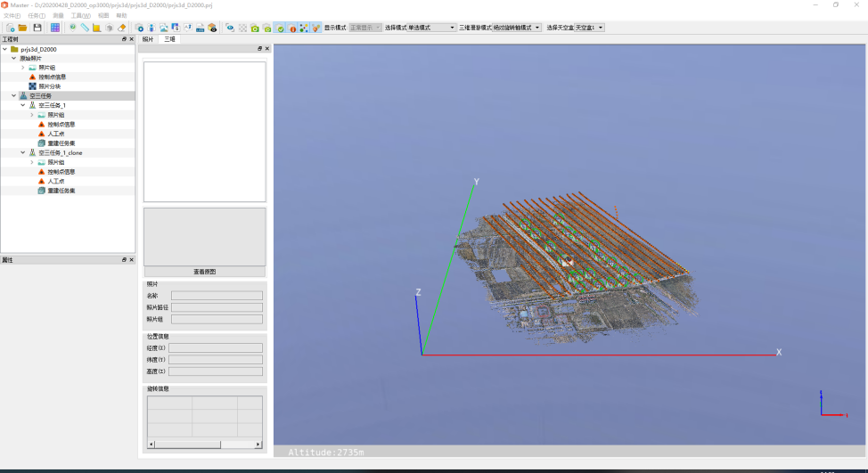Select 人工点 under 空三任务_1
Image resolution: width=868 pixels, height=473 pixels.
56,134
